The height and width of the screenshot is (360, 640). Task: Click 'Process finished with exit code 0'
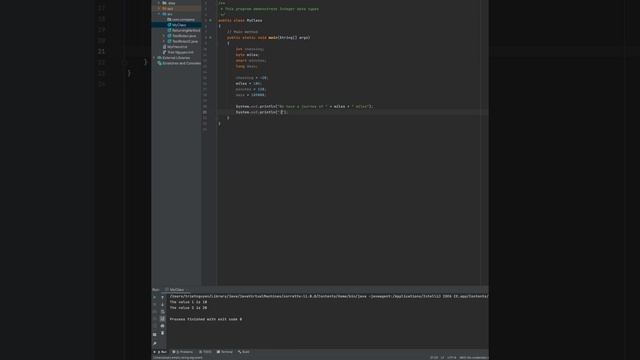coord(206,319)
